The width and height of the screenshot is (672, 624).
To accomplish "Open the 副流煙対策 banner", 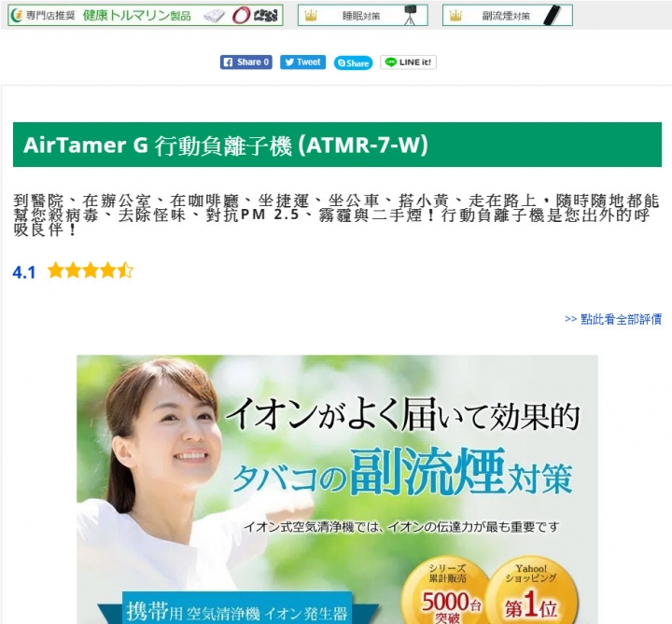I will (x=508, y=16).
